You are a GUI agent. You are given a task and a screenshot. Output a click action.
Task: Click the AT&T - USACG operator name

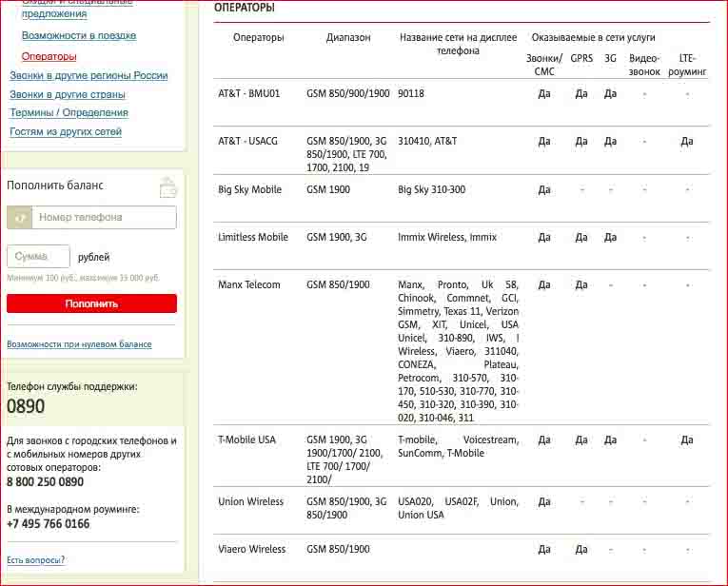pyautogui.click(x=248, y=141)
